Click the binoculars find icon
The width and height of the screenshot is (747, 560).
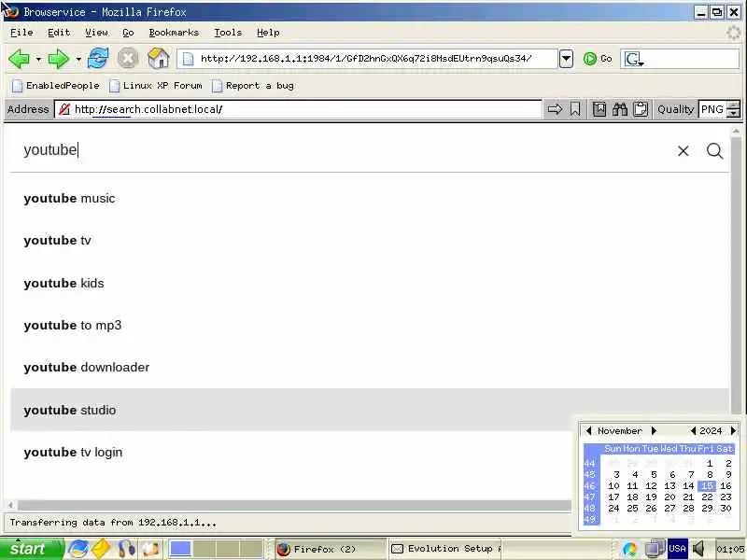pyautogui.click(x=620, y=109)
